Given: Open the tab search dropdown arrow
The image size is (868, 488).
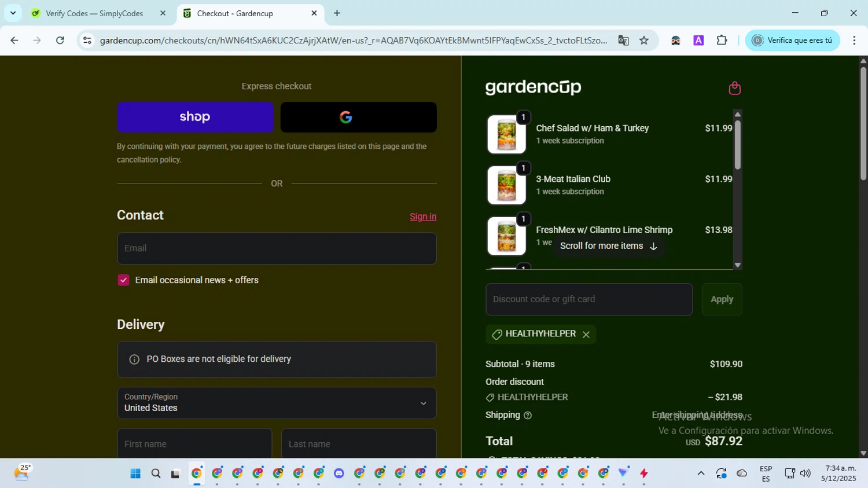Looking at the screenshot, I should (13, 13).
